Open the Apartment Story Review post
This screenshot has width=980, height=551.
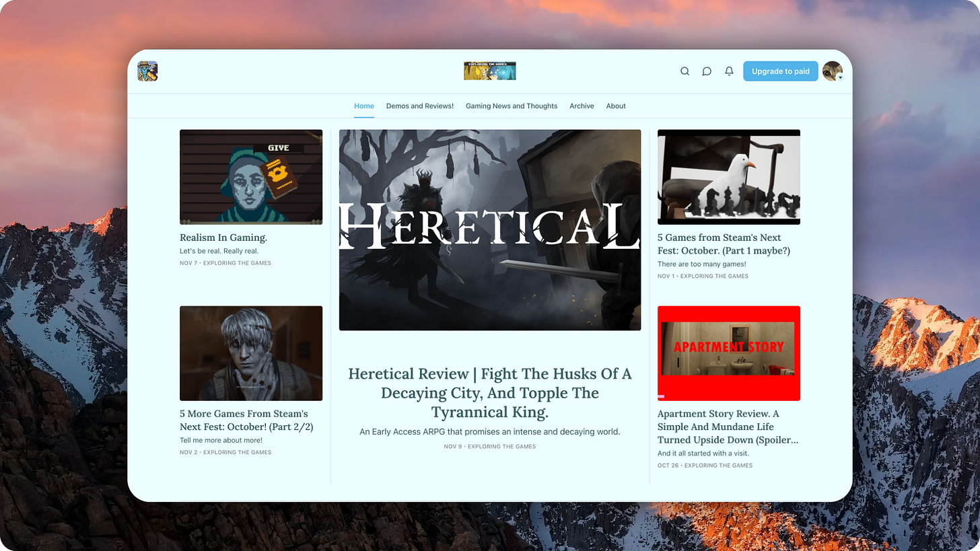728,427
